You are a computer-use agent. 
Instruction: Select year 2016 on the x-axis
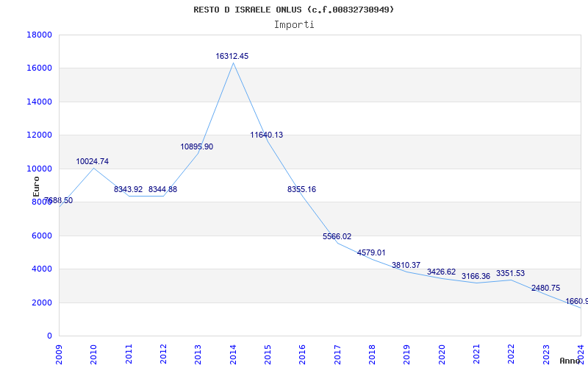[x=303, y=355]
